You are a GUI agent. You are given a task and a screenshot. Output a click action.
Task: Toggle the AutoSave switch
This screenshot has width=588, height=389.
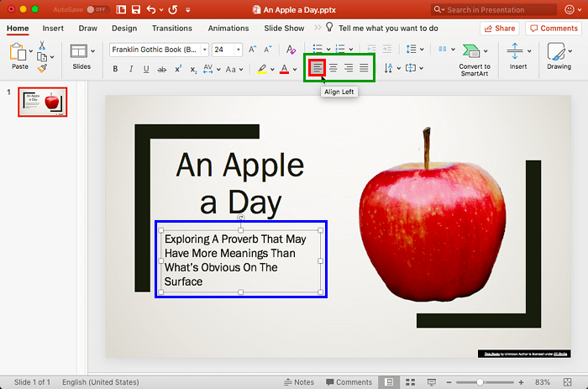[x=97, y=9]
